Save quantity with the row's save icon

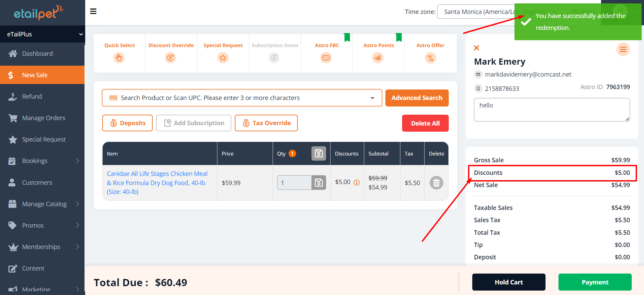coord(319,183)
